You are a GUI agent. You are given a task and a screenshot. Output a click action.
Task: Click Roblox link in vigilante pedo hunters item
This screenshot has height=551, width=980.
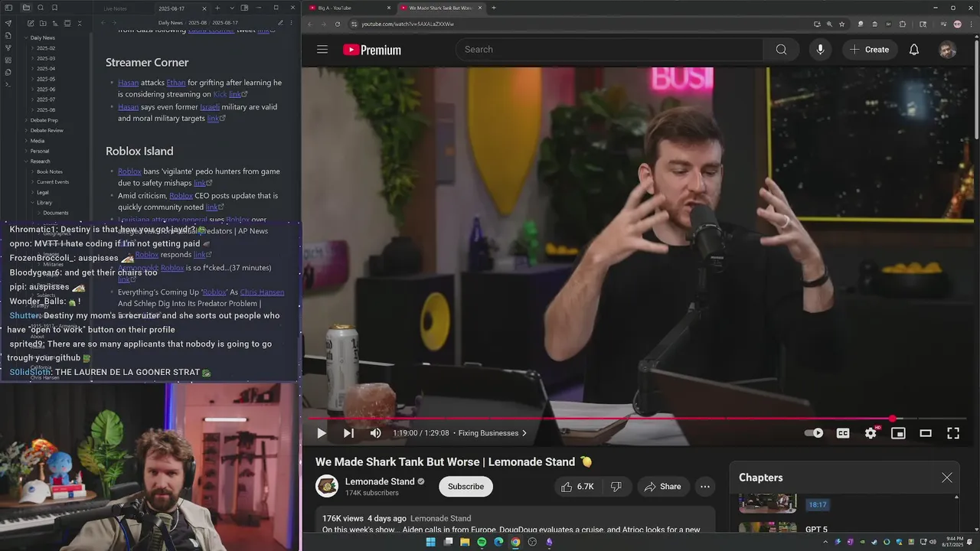point(129,171)
